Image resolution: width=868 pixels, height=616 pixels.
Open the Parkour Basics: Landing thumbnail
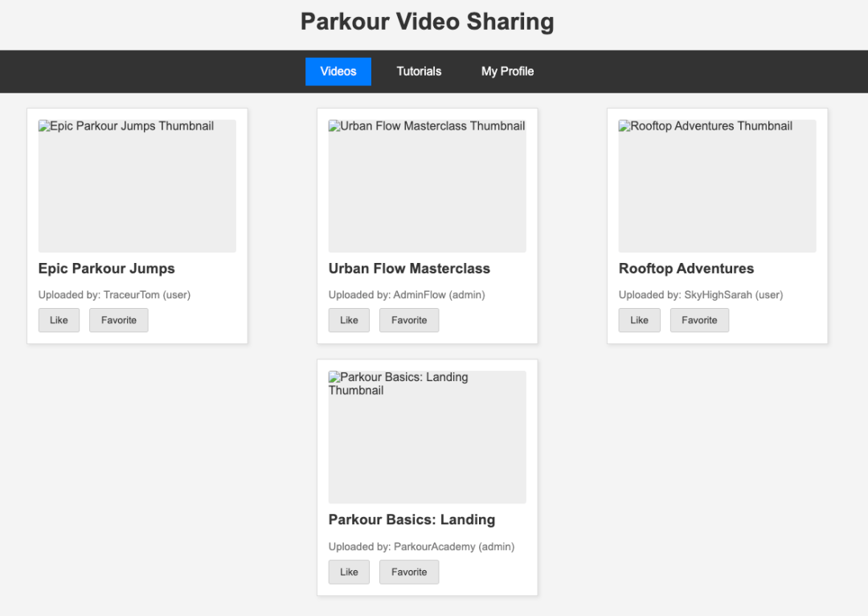[428, 437]
